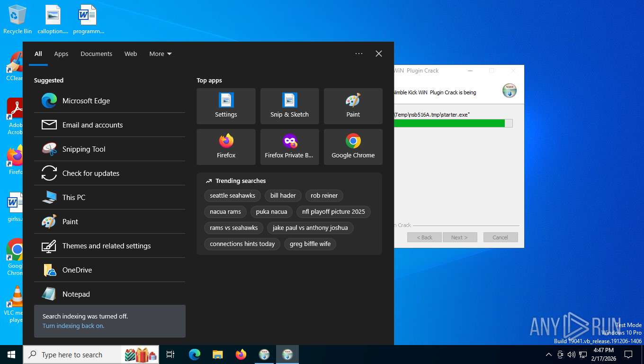Search trending jake paul vs anthony joshua
This screenshot has width=644, height=364.
(x=310, y=227)
